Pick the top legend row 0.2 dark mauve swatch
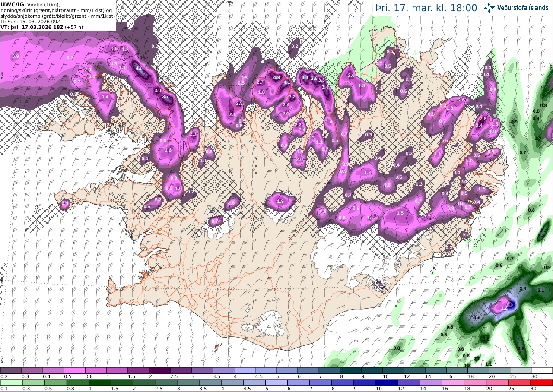The height and width of the screenshot is (392, 553). pos(11,370)
